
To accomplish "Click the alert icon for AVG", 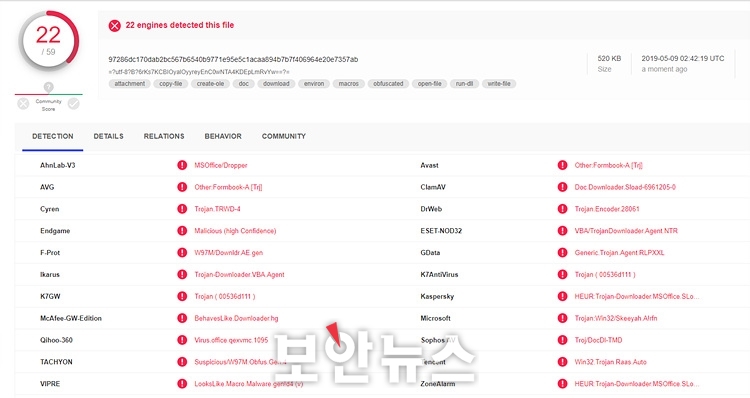I will (182, 187).
